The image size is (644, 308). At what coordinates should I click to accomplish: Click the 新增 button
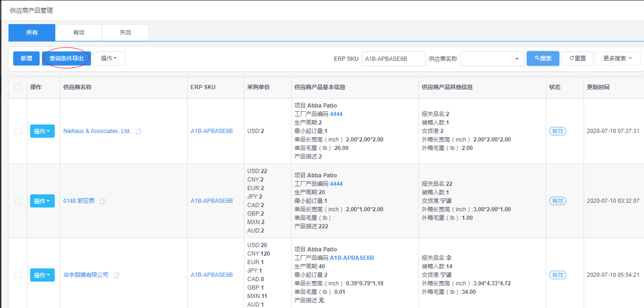pyautogui.click(x=26, y=58)
